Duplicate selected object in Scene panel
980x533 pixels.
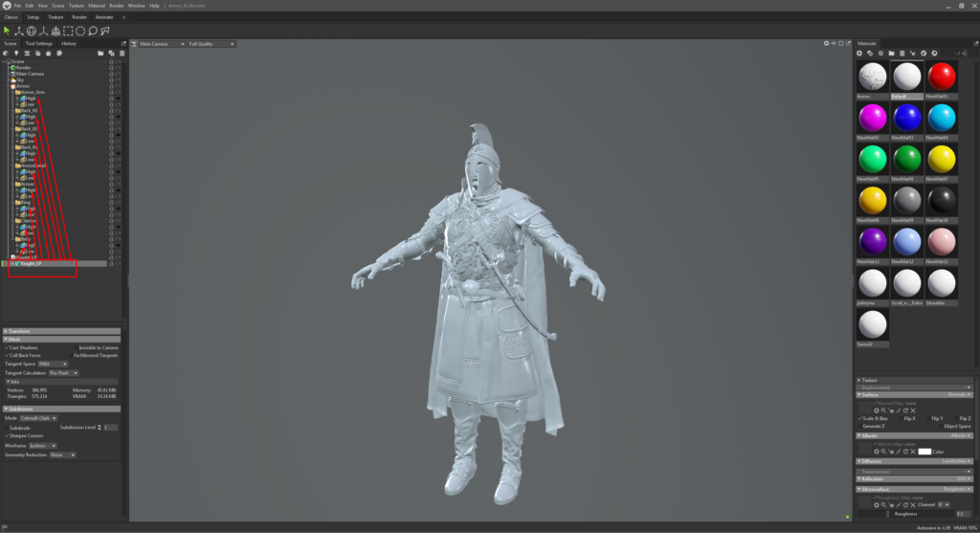tap(111, 54)
